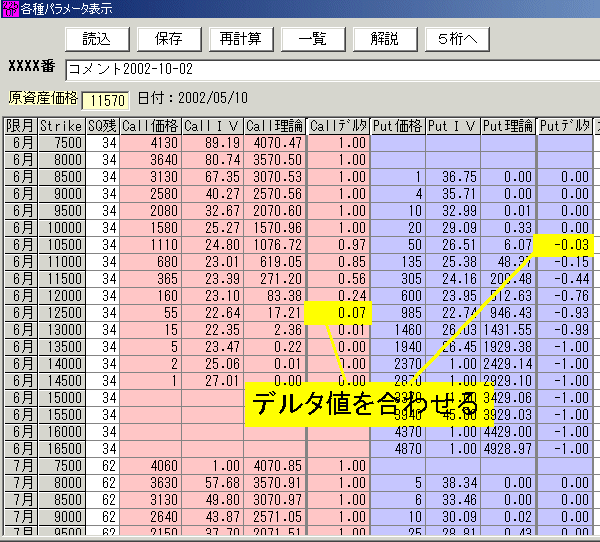Open the 一覧 list button
Screen dimensions: 600x542
[313, 39]
